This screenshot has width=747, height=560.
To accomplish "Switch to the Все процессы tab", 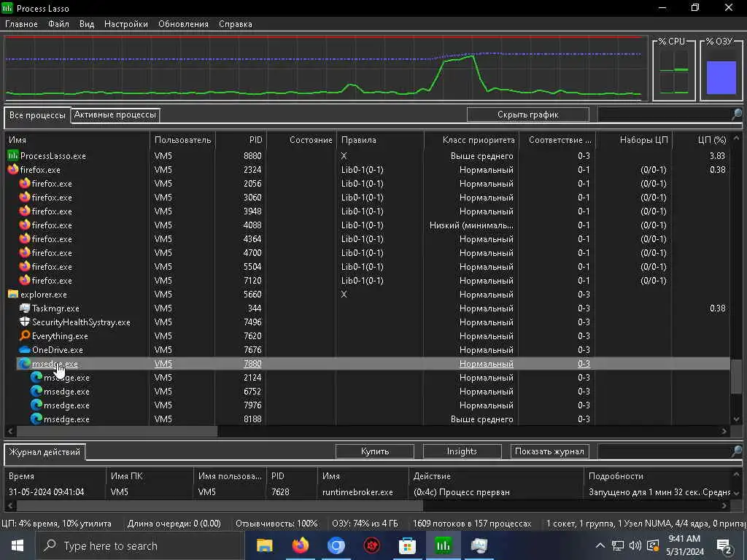I will [38, 115].
